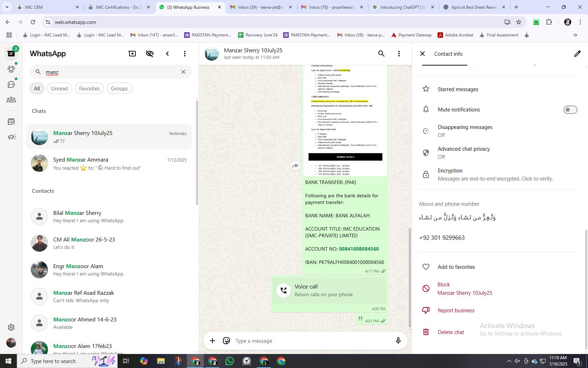588x368 pixels.
Task: Clear the 'manz' search text
Action: (x=183, y=72)
